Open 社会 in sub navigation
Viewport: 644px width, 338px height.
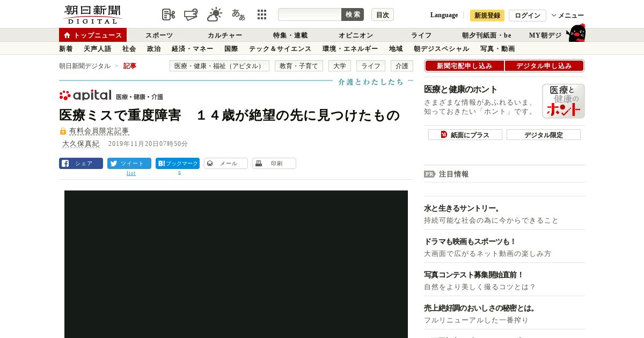click(129, 48)
